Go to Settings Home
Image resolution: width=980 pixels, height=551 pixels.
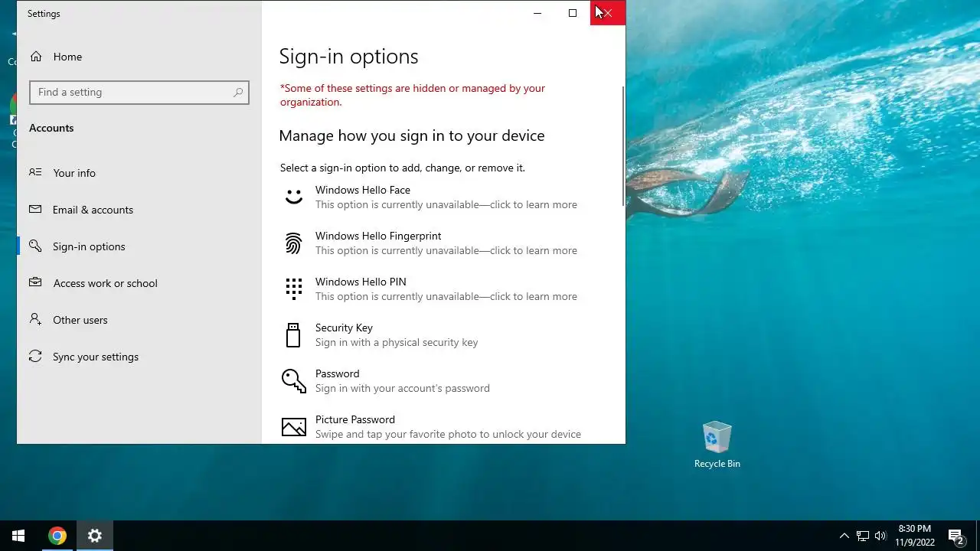(139, 57)
